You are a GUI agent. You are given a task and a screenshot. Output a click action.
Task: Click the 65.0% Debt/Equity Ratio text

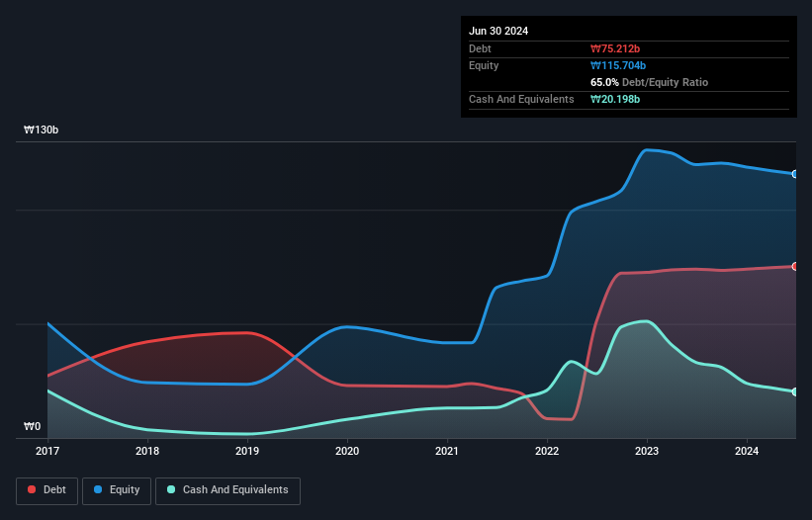(649, 82)
